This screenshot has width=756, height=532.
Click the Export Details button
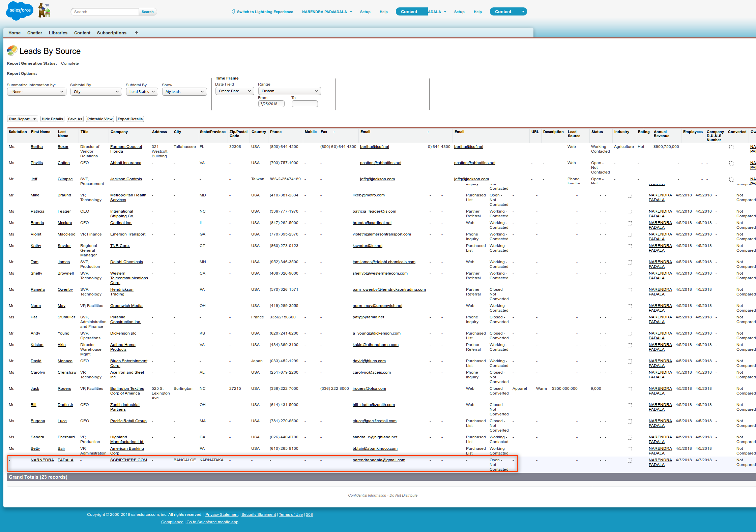pyautogui.click(x=130, y=119)
